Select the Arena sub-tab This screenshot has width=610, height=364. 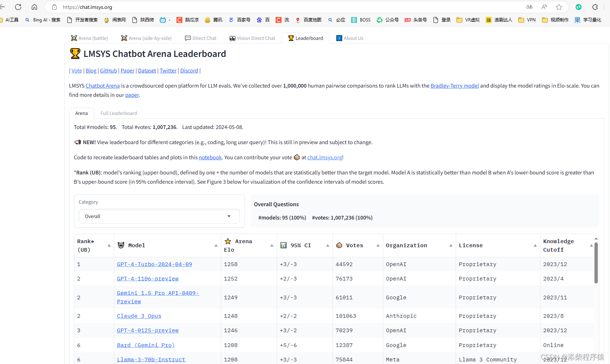pyautogui.click(x=81, y=113)
